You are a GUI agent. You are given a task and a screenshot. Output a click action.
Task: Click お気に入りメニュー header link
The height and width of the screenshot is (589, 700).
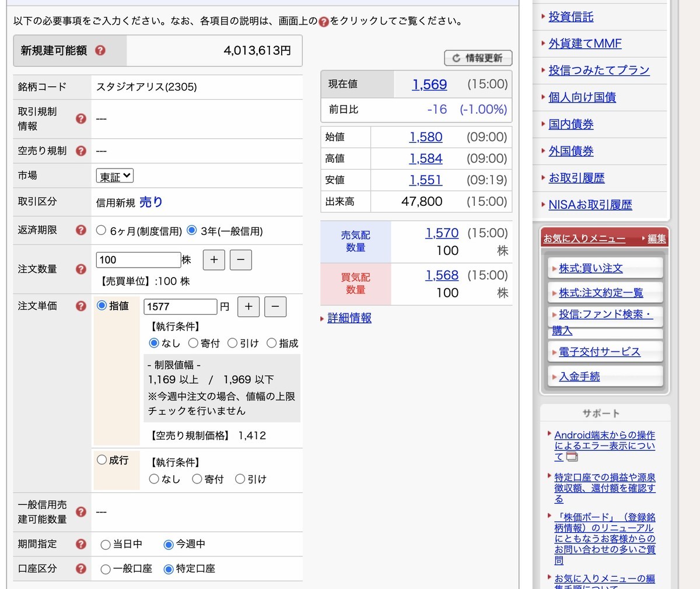coord(584,239)
